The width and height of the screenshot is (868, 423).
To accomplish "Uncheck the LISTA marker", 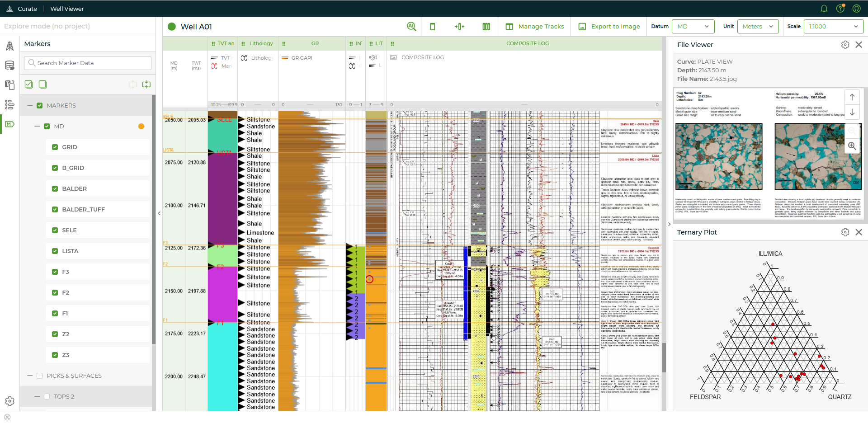I will [x=55, y=251].
